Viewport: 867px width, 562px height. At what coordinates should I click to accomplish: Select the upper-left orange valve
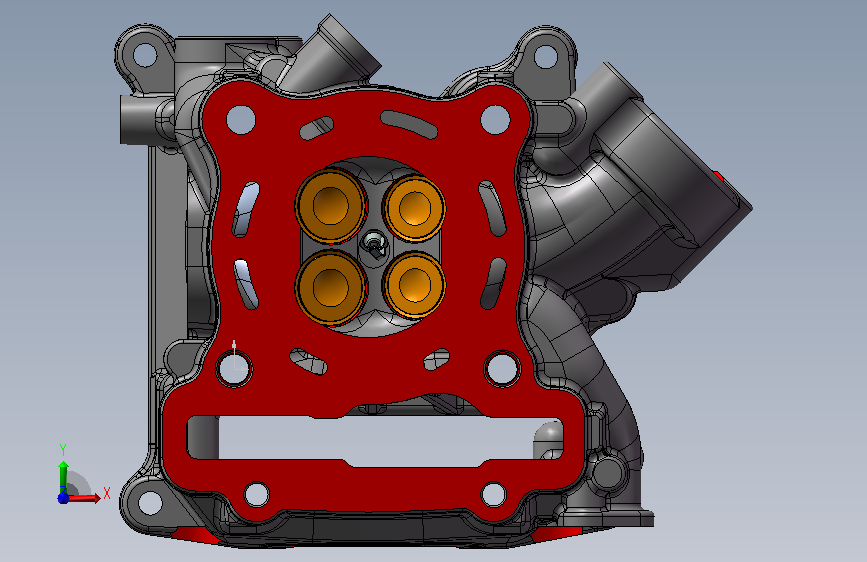click(331, 206)
